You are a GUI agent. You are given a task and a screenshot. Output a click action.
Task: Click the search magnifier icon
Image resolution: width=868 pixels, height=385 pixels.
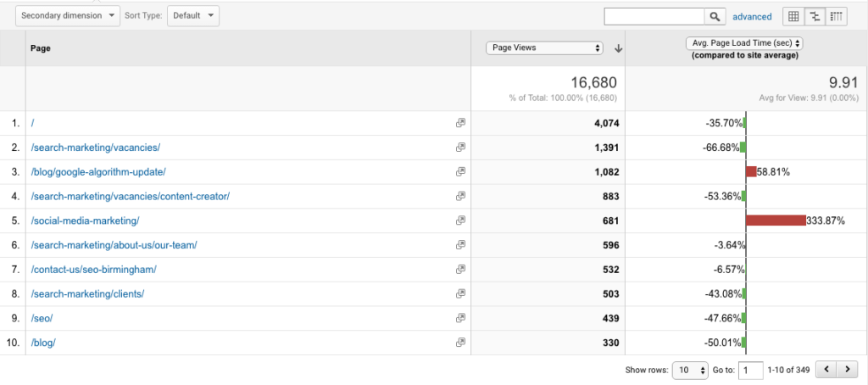point(715,17)
